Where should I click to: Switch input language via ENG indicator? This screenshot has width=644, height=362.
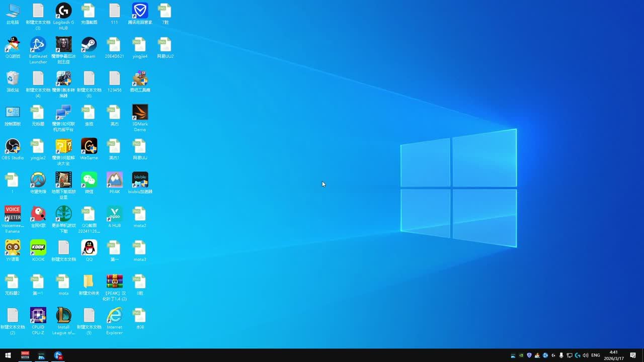point(596,355)
